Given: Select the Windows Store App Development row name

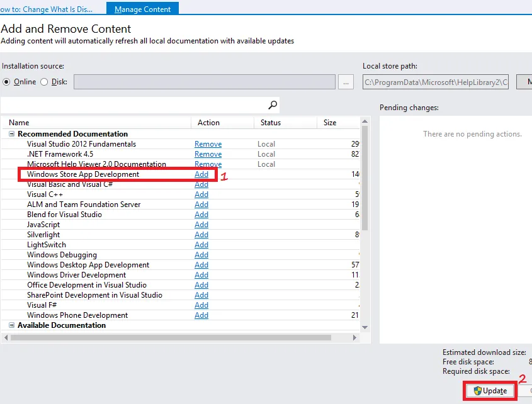Looking at the screenshot, I should point(83,174).
